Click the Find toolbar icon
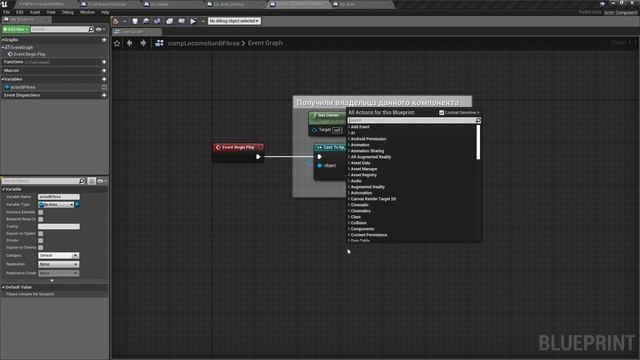This screenshot has width=640, height=360. (157, 21)
